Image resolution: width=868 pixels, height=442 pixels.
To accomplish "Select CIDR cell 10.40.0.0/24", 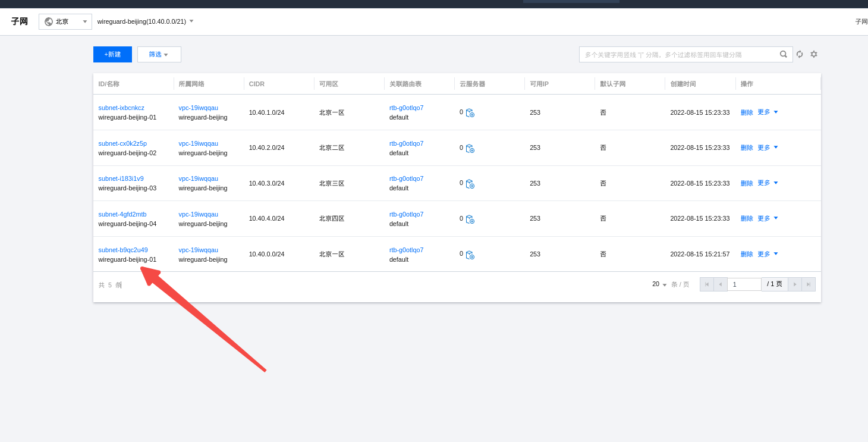I will point(266,254).
